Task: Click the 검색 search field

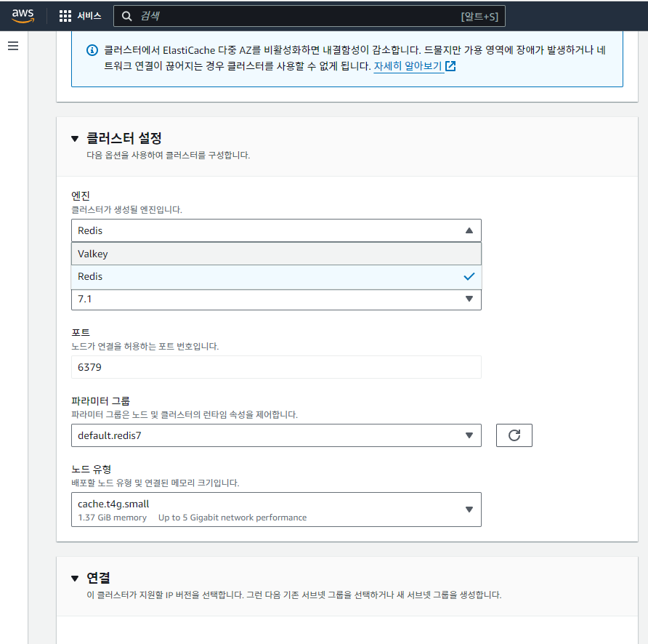Action: tap(309, 16)
